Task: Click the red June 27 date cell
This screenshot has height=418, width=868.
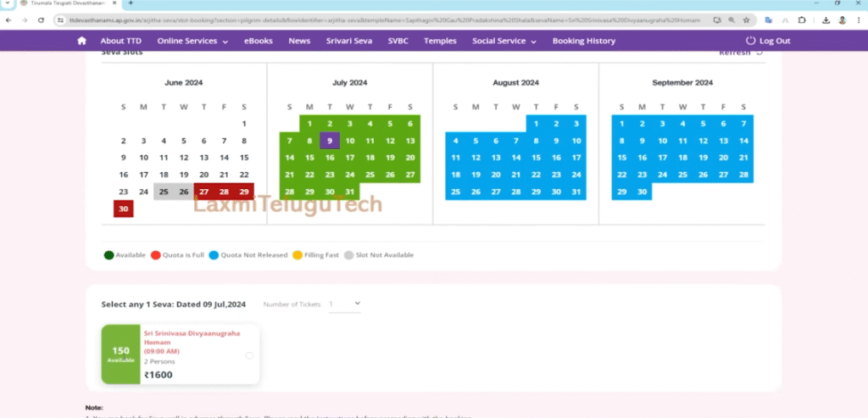Action: point(204,192)
